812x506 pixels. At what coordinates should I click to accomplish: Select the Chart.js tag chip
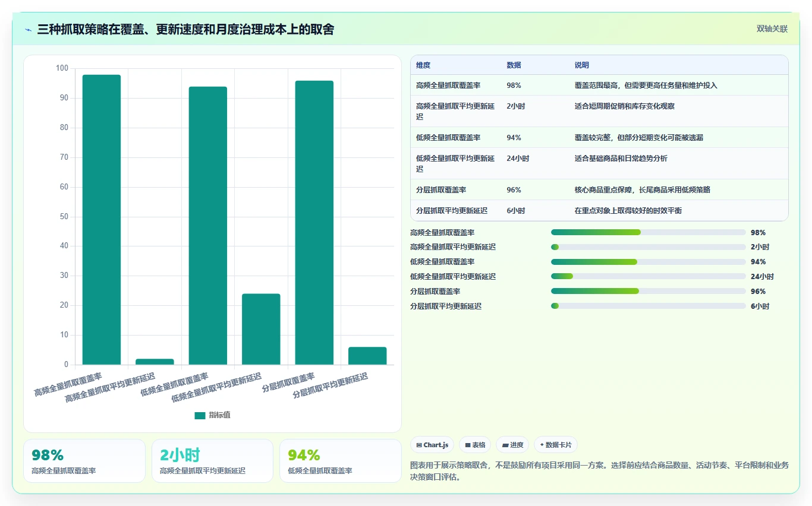[x=432, y=445]
